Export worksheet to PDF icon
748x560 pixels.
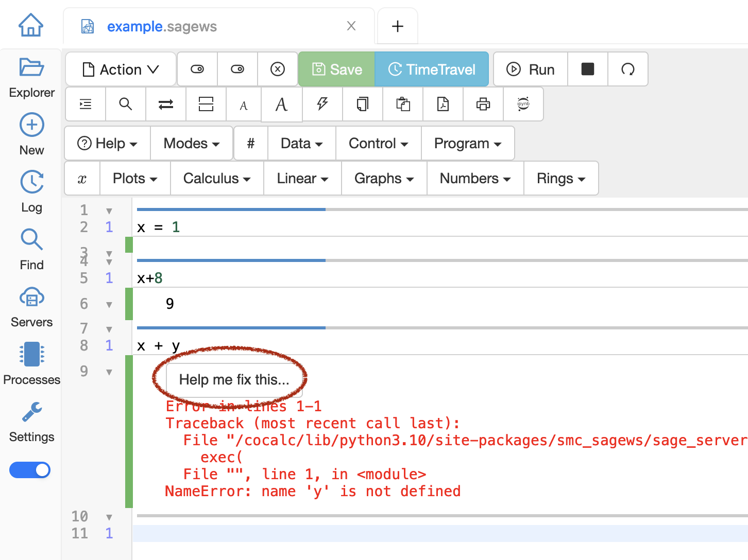pyautogui.click(x=443, y=104)
